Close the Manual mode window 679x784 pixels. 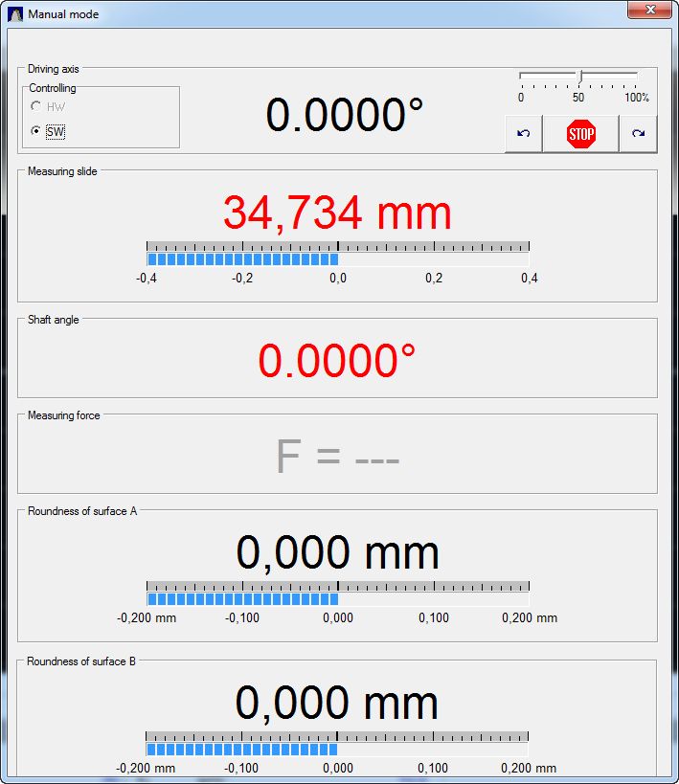click(x=648, y=11)
